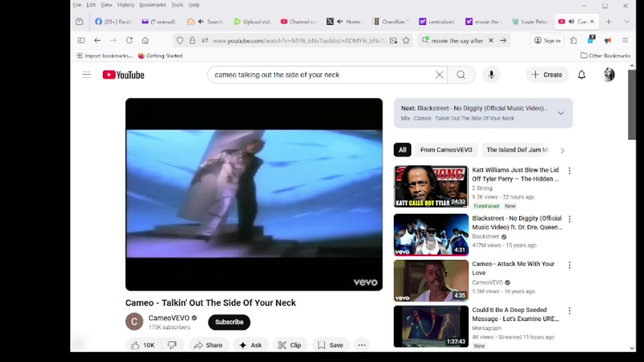
Task: Toggle the Firefox sidebar button
Action: [81, 40]
